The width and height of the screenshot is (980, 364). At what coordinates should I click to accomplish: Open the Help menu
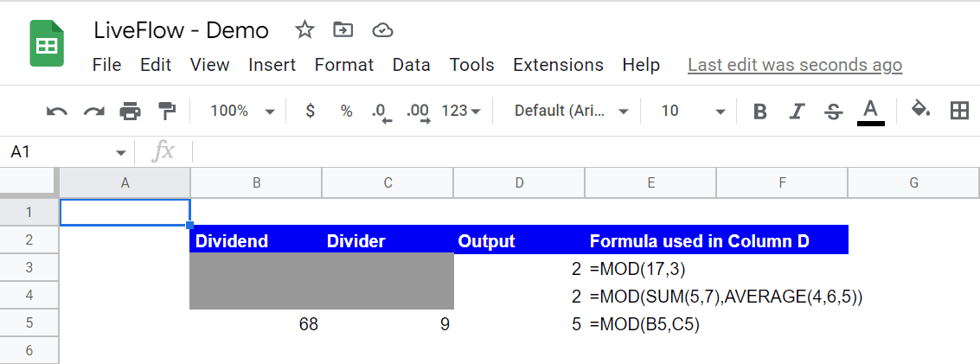(641, 65)
